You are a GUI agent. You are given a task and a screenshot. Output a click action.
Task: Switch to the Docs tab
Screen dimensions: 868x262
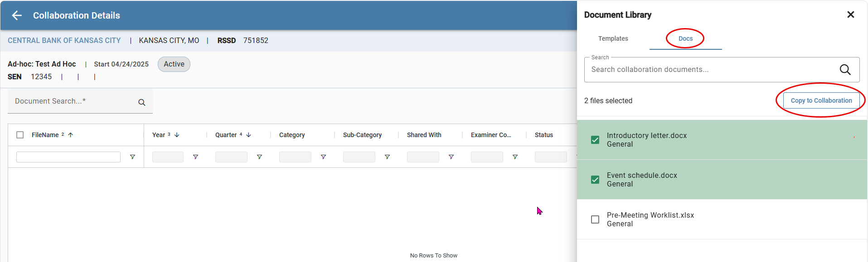(685, 38)
